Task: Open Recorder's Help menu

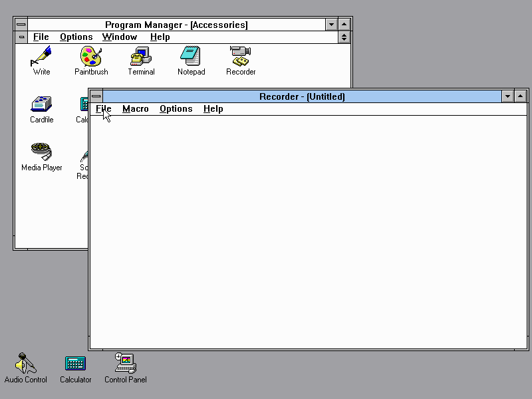Action: pos(213,109)
